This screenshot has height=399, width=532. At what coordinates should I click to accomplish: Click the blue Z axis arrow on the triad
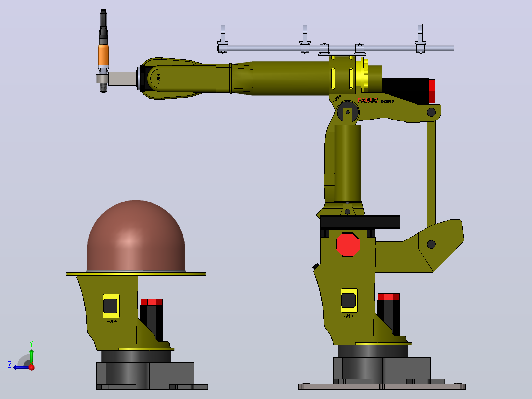click(20, 367)
